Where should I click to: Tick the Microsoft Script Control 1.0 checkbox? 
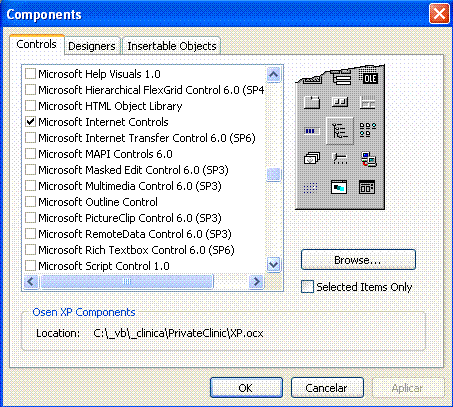pos(30,266)
